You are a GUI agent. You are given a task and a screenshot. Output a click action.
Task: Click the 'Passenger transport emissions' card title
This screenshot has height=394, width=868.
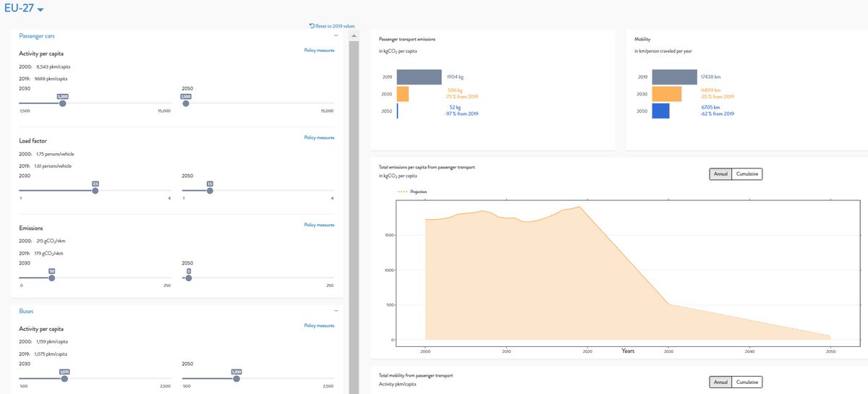(407, 38)
